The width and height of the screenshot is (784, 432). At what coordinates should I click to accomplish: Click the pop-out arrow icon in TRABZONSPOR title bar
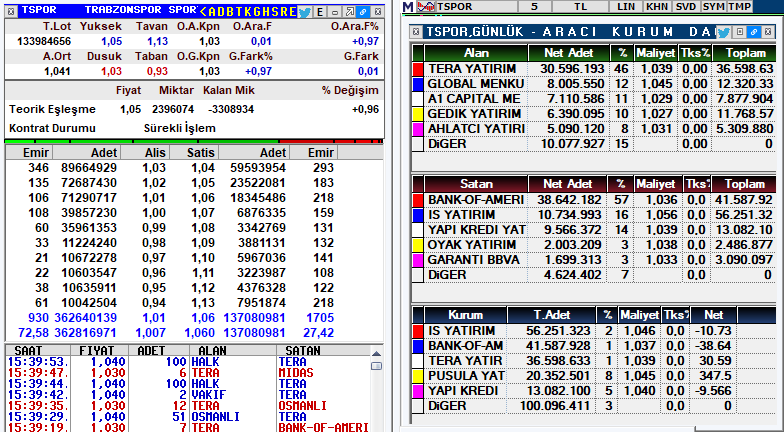point(350,12)
